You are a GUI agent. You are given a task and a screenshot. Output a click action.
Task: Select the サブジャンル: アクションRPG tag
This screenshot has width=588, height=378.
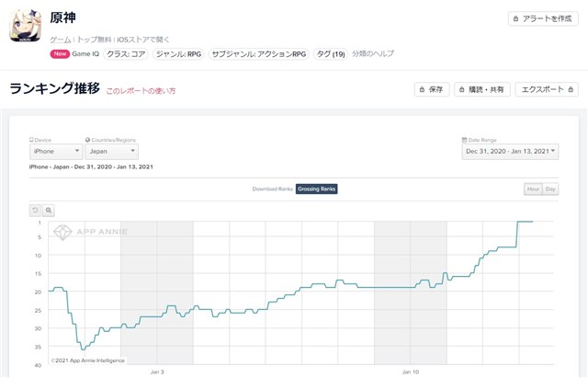(259, 54)
